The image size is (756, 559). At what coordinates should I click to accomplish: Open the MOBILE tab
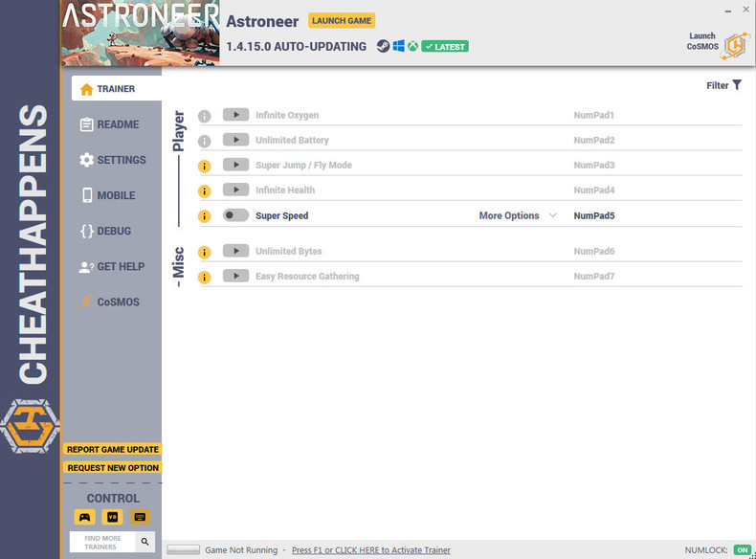pyautogui.click(x=109, y=195)
